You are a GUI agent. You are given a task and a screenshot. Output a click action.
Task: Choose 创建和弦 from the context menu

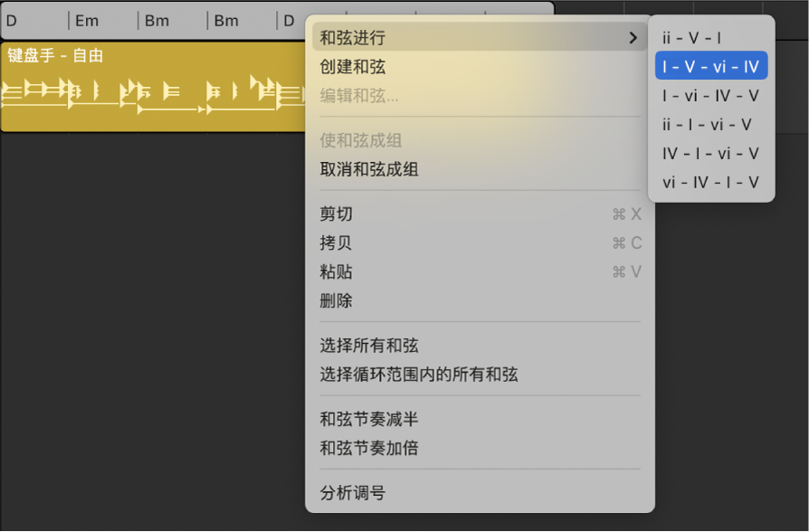pos(353,67)
